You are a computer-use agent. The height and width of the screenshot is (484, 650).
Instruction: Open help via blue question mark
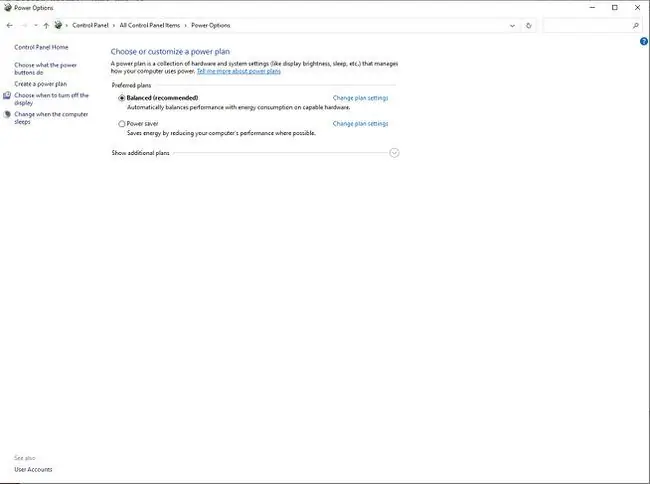coord(644,41)
